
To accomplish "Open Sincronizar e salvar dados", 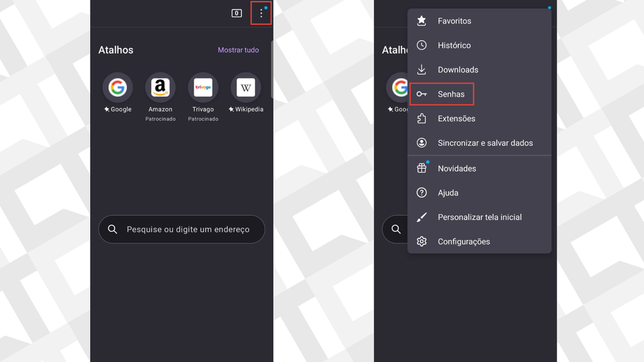I will pyautogui.click(x=486, y=143).
